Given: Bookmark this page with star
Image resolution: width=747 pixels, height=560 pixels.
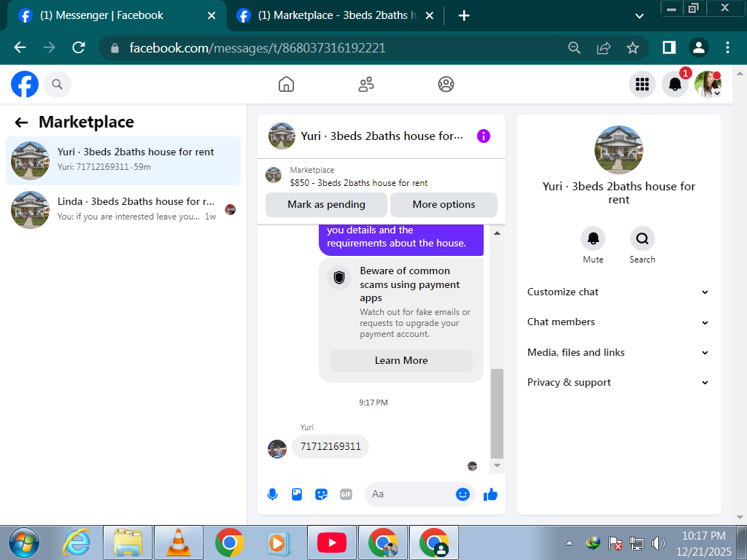Looking at the screenshot, I should pyautogui.click(x=632, y=47).
